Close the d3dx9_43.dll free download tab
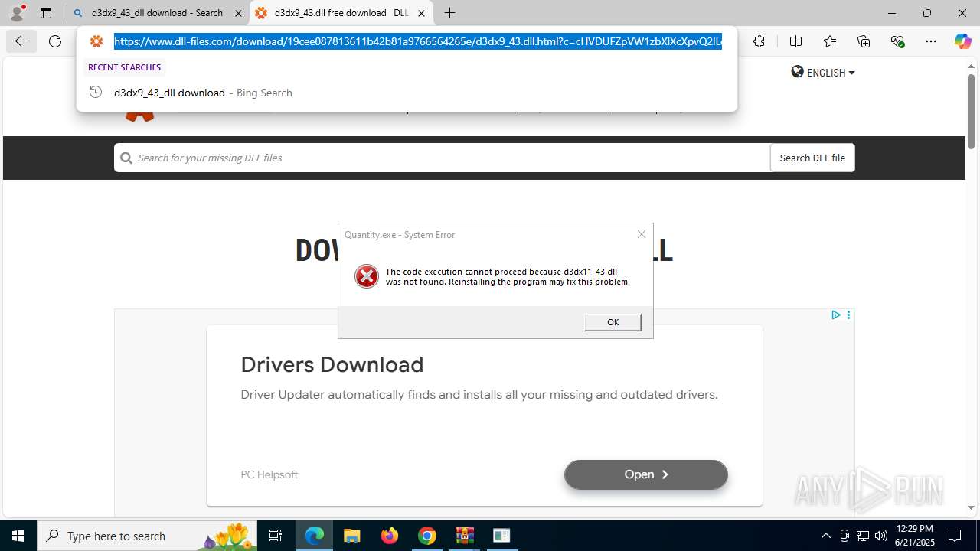Viewport: 980px width, 551px height. 421,13
